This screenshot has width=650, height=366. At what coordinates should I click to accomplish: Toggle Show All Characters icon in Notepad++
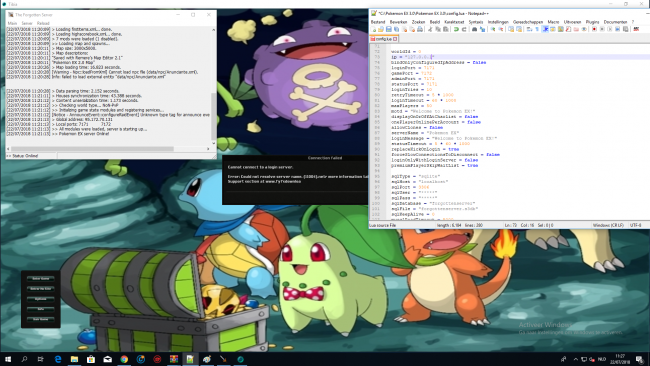coord(537,29)
